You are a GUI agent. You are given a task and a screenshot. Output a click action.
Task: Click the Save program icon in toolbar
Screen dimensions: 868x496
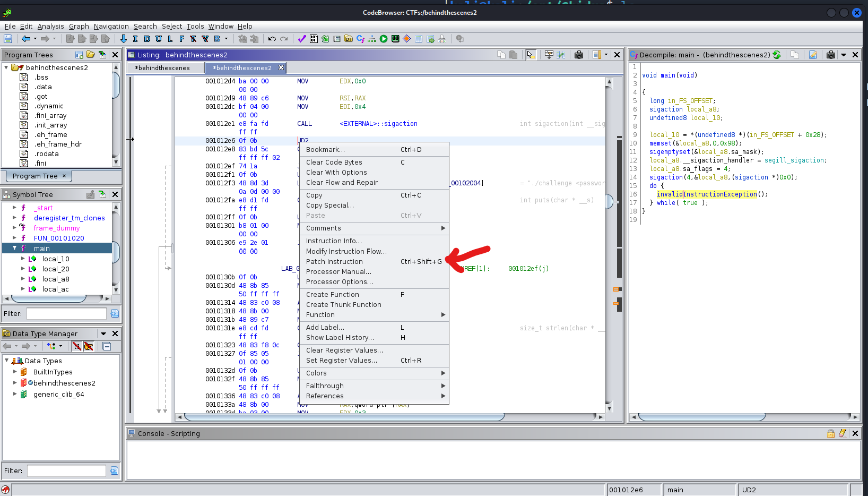point(8,39)
